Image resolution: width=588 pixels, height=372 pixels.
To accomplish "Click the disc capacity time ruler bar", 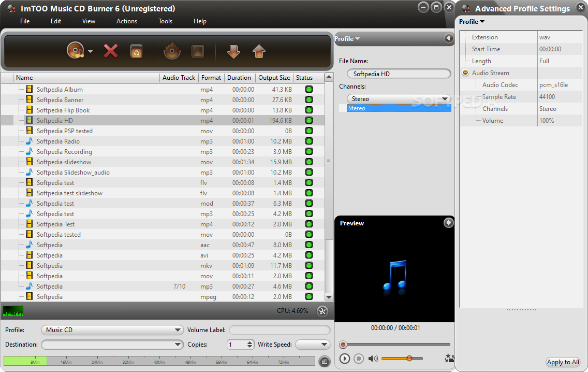I will coord(159,361).
